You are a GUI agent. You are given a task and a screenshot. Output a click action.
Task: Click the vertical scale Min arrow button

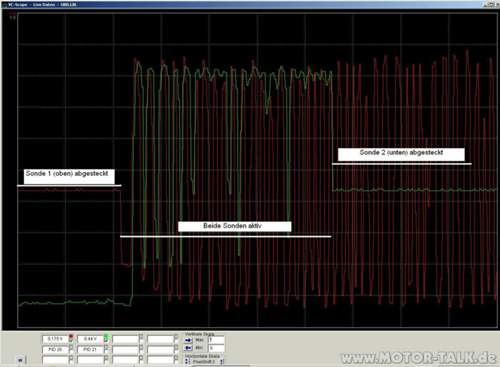(x=188, y=348)
